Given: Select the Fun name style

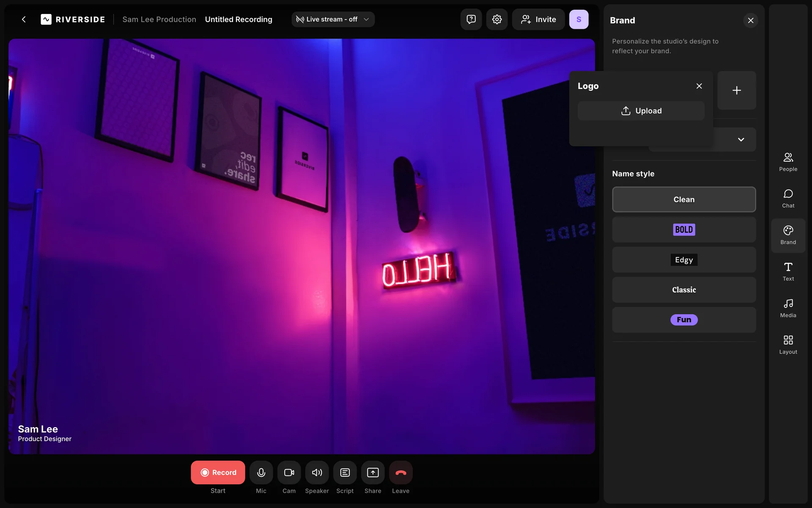Looking at the screenshot, I should pos(683,320).
